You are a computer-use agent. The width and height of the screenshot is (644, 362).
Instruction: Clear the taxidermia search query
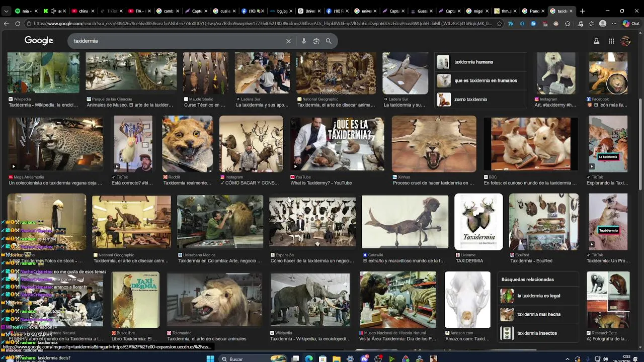(x=288, y=41)
